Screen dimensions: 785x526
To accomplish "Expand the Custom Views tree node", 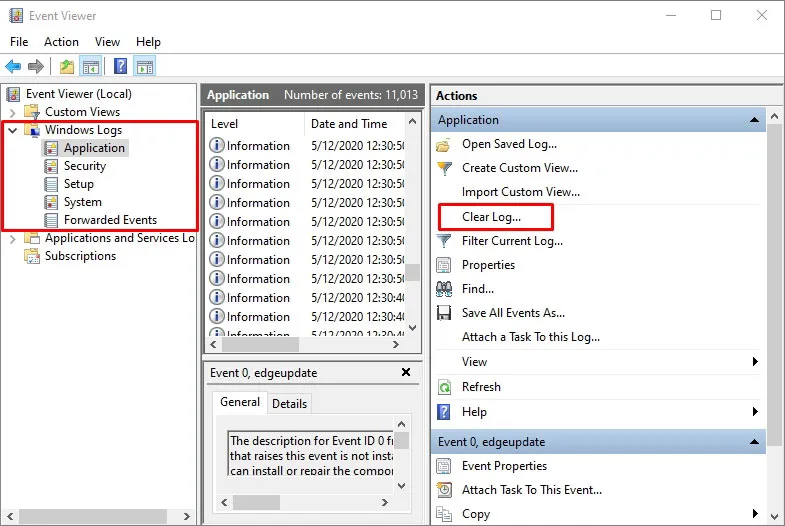I will 12,112.
